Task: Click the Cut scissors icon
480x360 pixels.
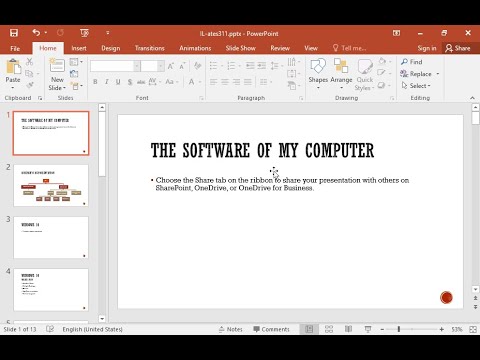Action: 29,62
